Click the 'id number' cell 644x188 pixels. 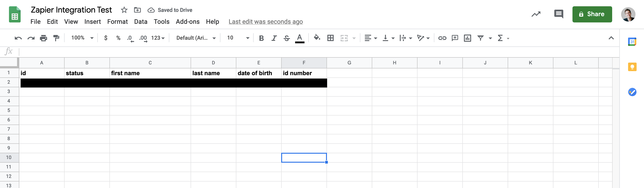304,73
